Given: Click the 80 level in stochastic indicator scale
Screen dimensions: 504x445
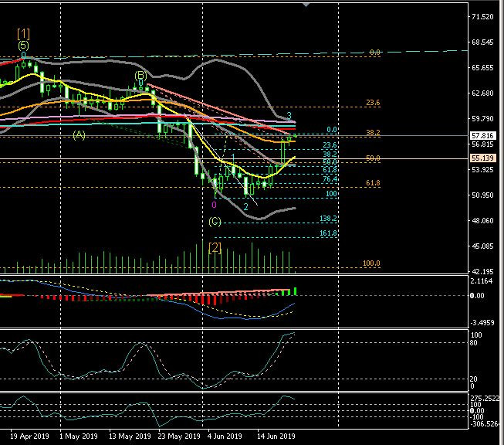Looking at the screenshot, I should click(475, 342).
